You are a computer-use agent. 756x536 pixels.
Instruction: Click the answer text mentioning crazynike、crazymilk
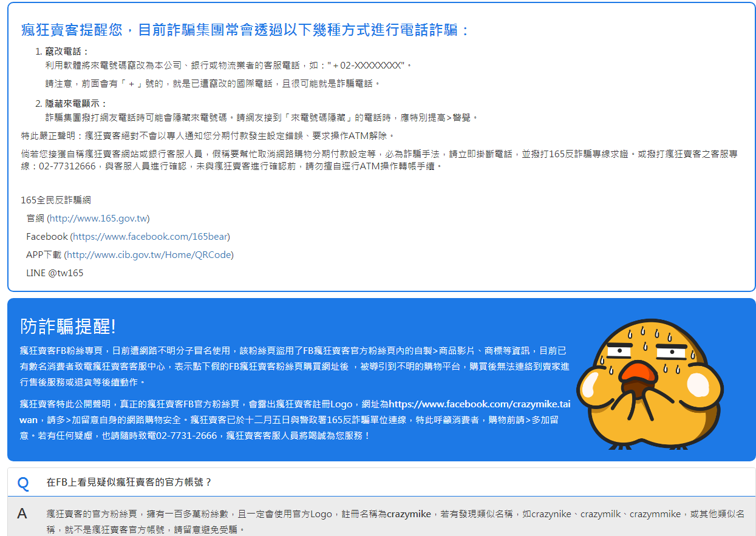click(x=396, y=521)
